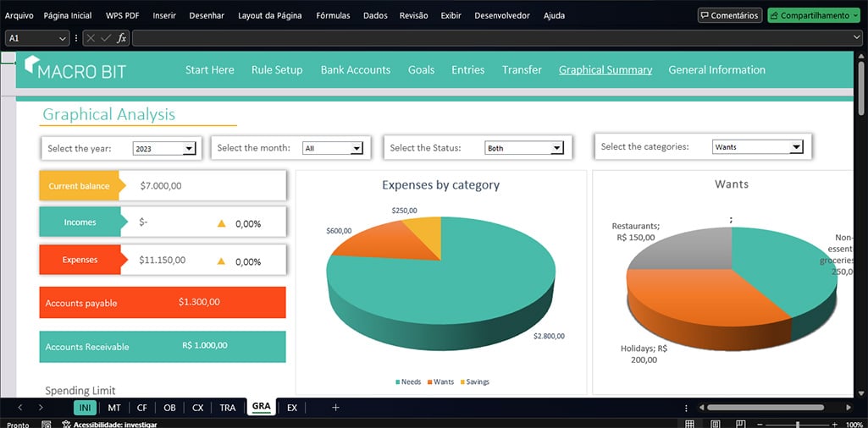The image size is (868, 428).
Task: Click the Compartilhamento share button
Action: [811, 15]
